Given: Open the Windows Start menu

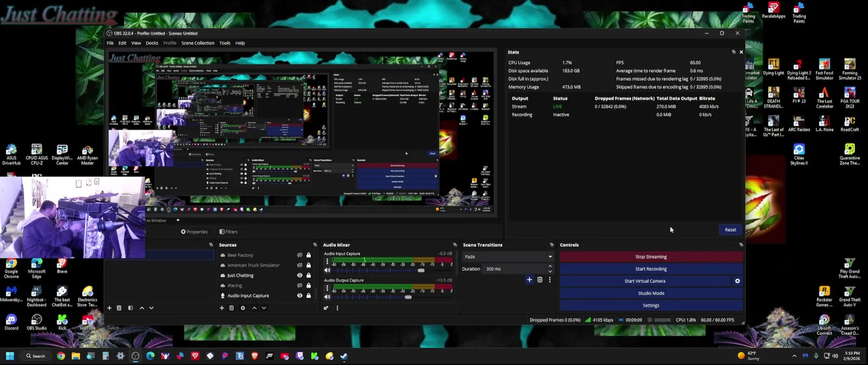Looking at the screenshot, I should [x=10, y=356].
